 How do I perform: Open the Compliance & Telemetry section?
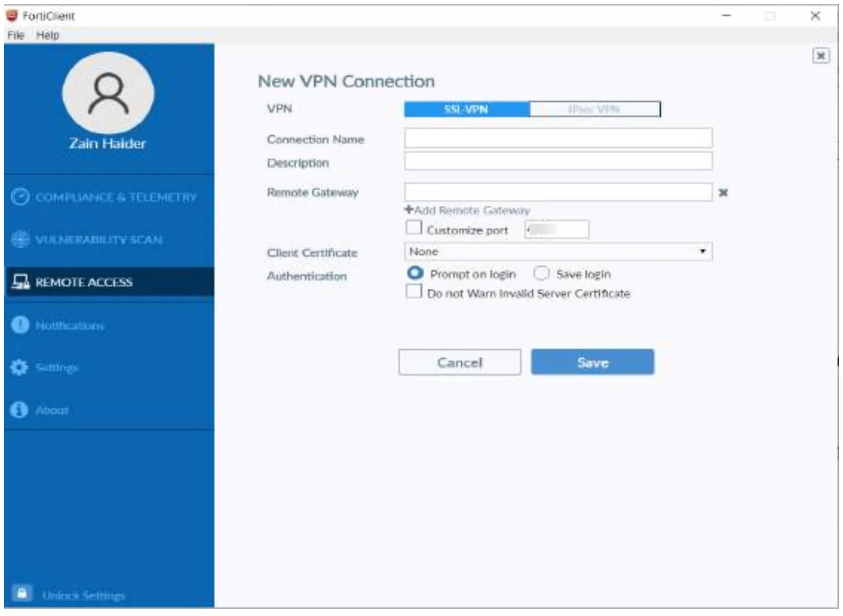point(109,197)
